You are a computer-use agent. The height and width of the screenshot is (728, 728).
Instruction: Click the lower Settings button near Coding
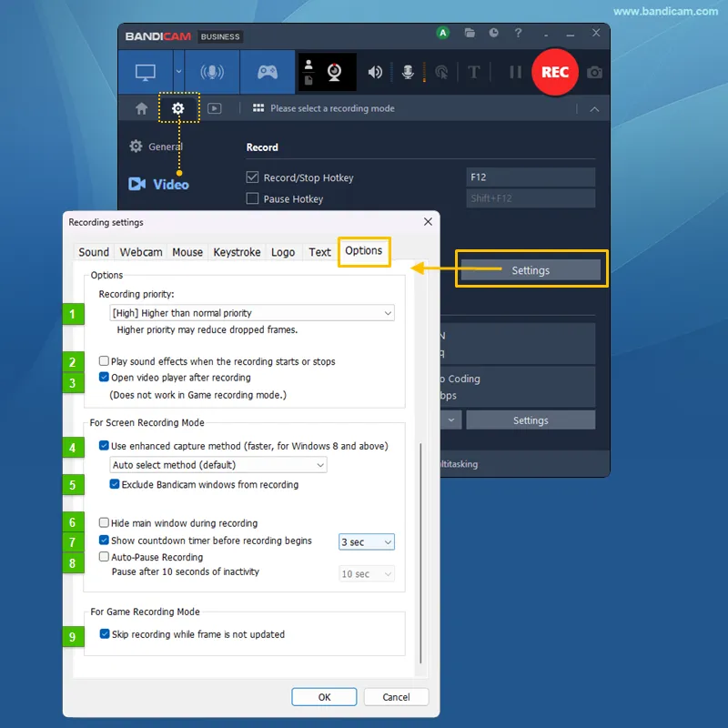tap(531, 420)
